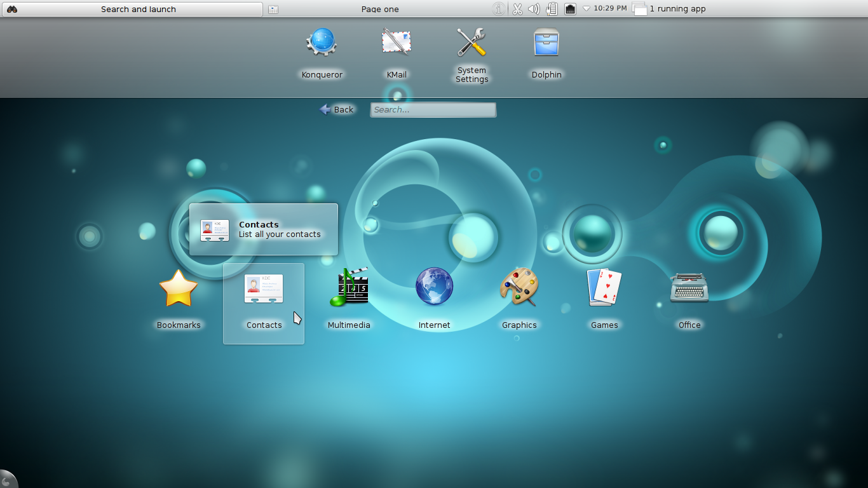Open the Bookmarks star icon
The image size is (868, 488).
click(x=179, y=289)
